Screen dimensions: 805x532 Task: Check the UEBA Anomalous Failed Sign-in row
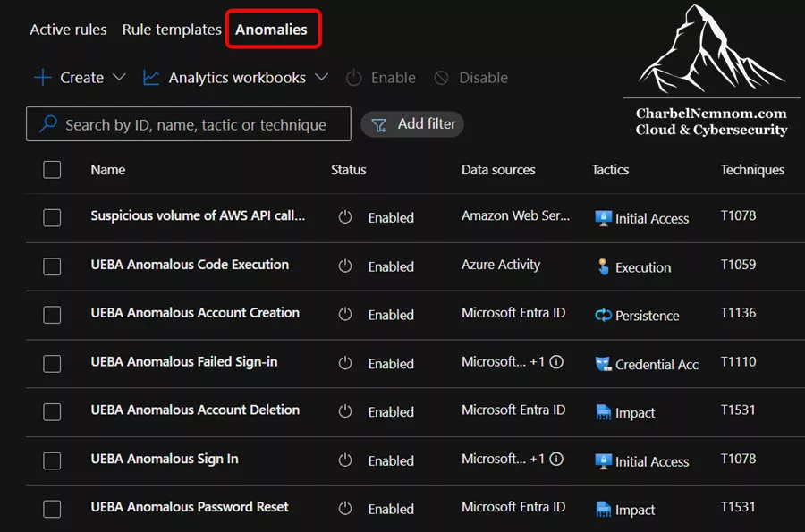(x=52, y=363)
